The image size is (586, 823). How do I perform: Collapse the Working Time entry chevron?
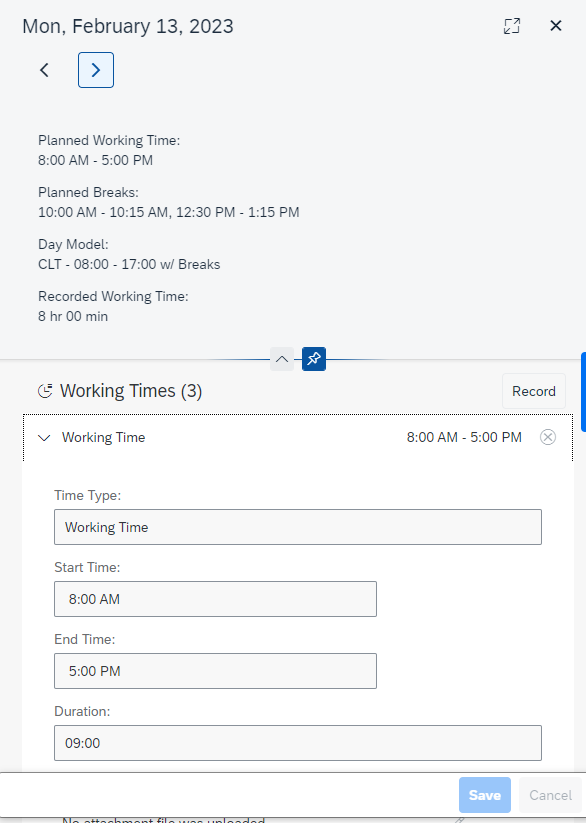click(45, 437)
